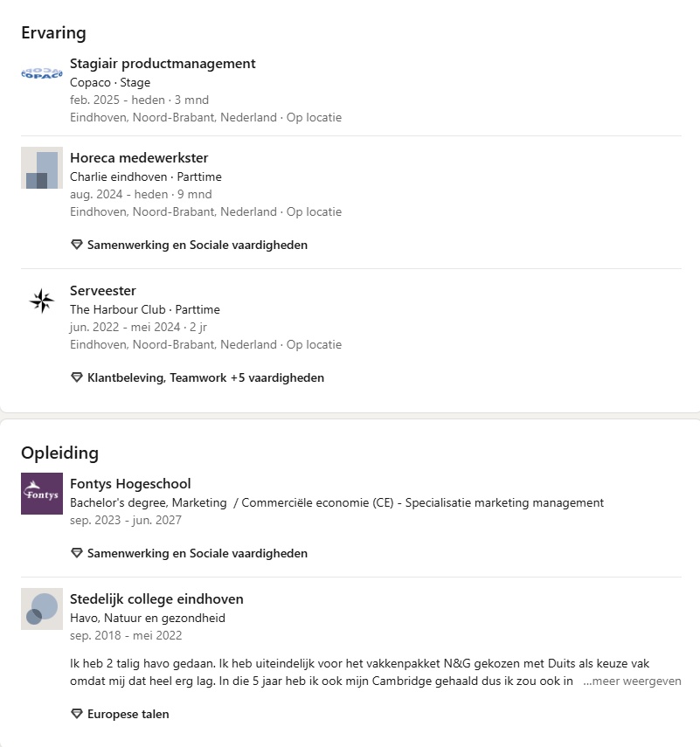Open Horeca medewerkster job entry
The width and height of the screenshot is (700, 747).
[x=139, y=158]
